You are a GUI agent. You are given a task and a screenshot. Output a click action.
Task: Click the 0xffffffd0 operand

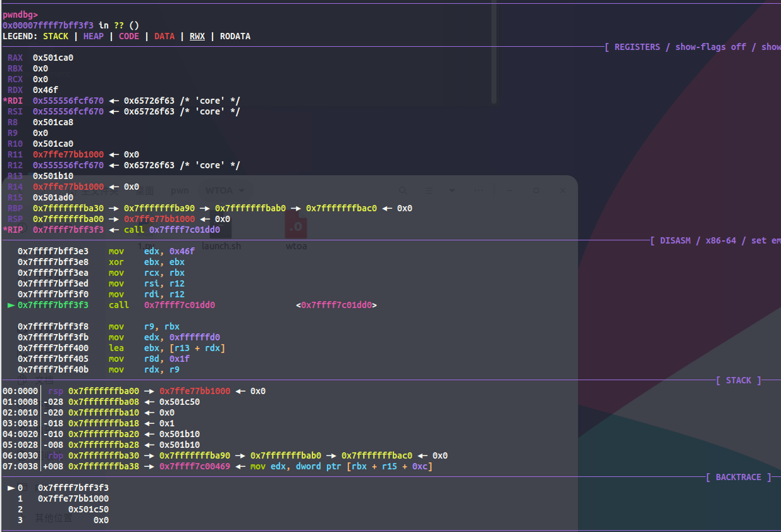pos(195,337)
